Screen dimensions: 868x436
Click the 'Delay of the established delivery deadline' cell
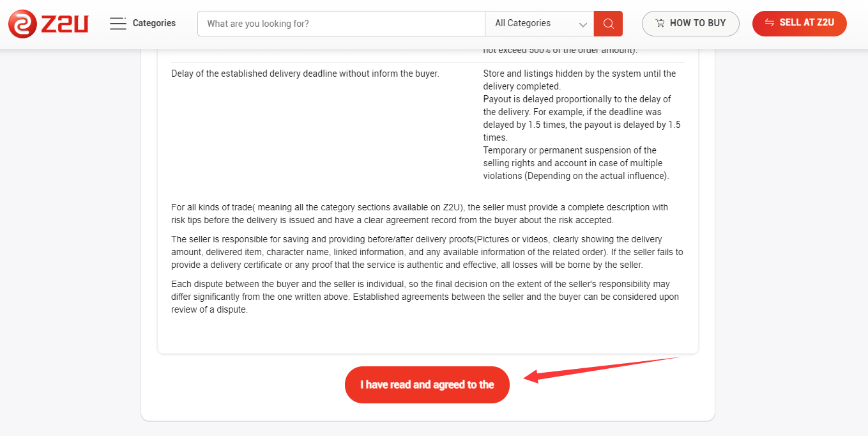(305, 74)
